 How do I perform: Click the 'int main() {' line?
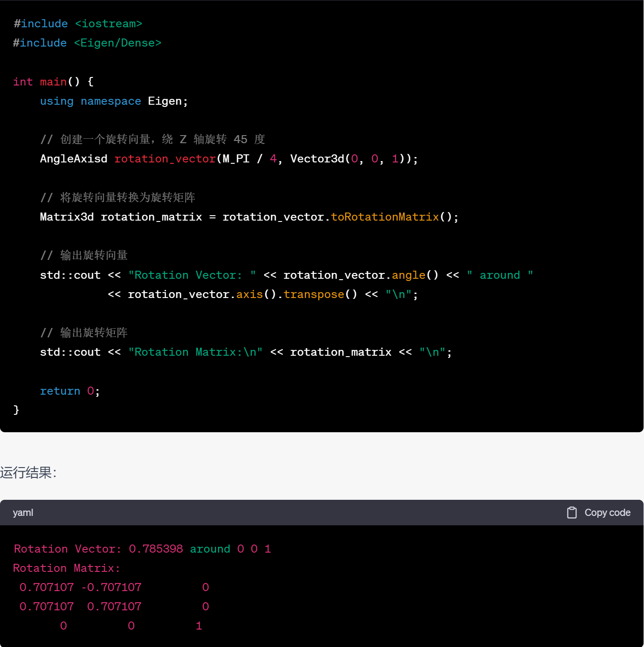53,82
